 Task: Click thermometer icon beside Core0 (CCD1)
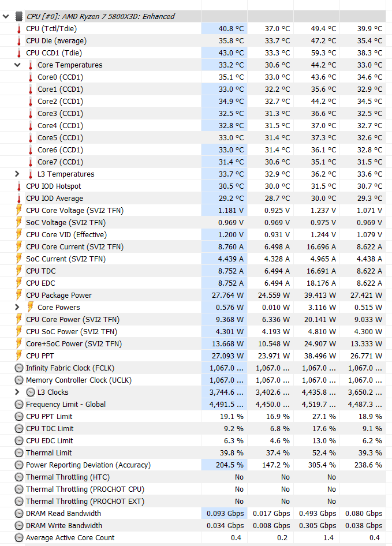point(31,77)
